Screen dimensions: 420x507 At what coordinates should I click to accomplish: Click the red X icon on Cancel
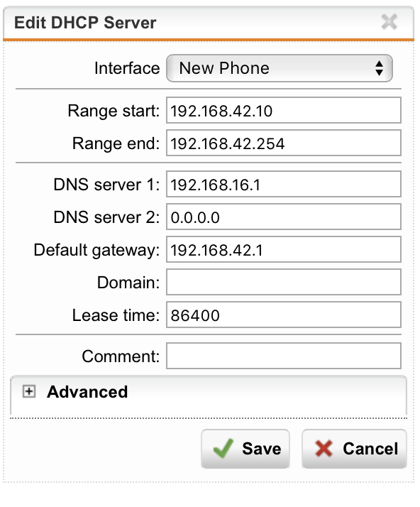click(x=324, y=449)
